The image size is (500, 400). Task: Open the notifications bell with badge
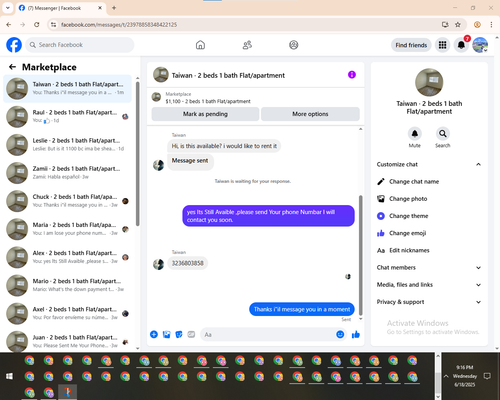point(461,45)
